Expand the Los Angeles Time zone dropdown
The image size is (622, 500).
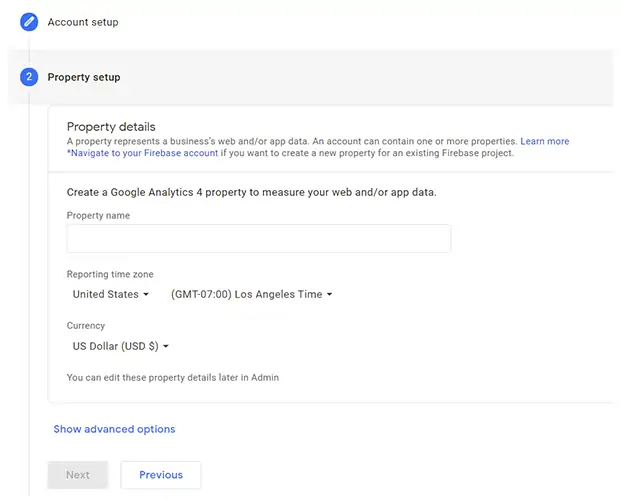(251, 294)
